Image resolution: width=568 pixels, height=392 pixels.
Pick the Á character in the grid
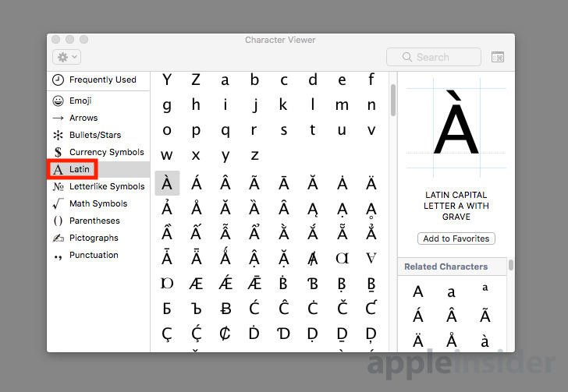(x=196, y=183)
